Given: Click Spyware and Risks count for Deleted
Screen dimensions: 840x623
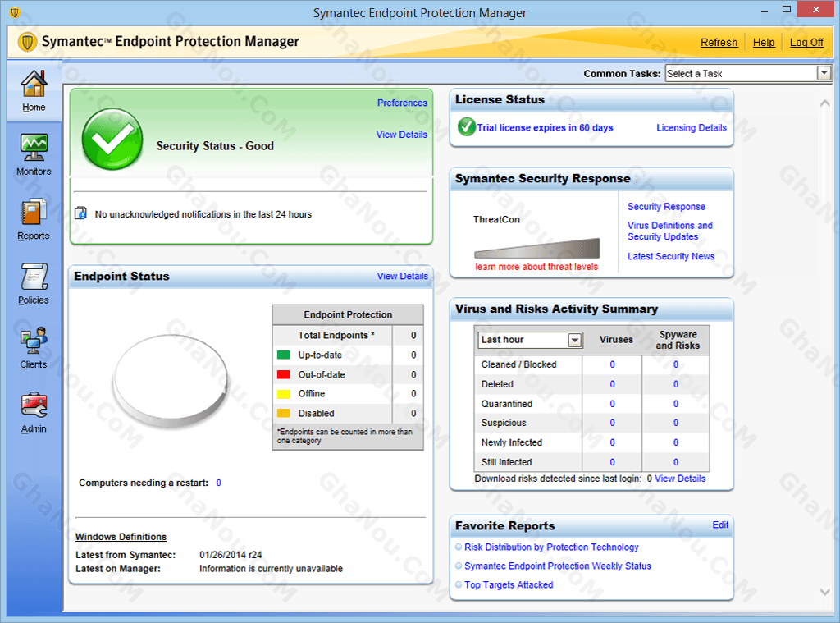Looking at the screenshot, I should click(x=676, y=384).
